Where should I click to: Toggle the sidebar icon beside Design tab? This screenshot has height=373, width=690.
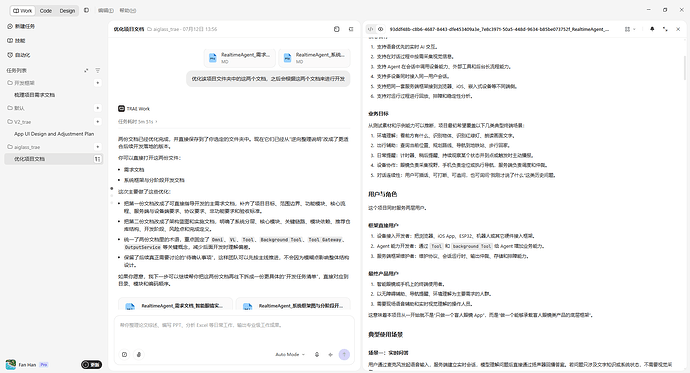pyautogui.click(x=86, y=10)
